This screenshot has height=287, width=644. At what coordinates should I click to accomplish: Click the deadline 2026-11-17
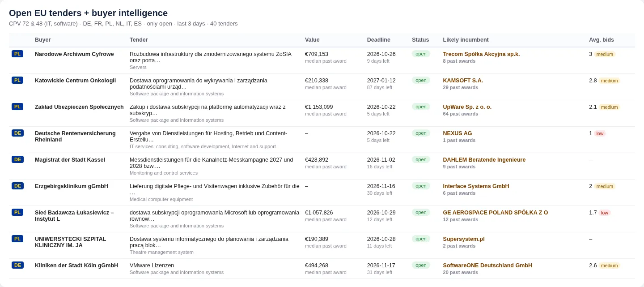381,266
